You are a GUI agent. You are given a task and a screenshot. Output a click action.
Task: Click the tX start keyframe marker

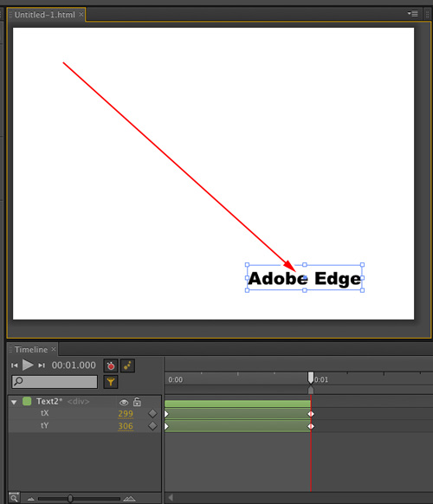tap(166, 414)
